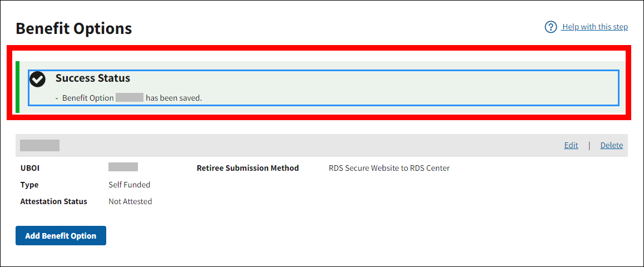Image resolution: width=644 pixels, height=267 pixels.
Task: Open the Help with this step link
Action: [595, 27]
